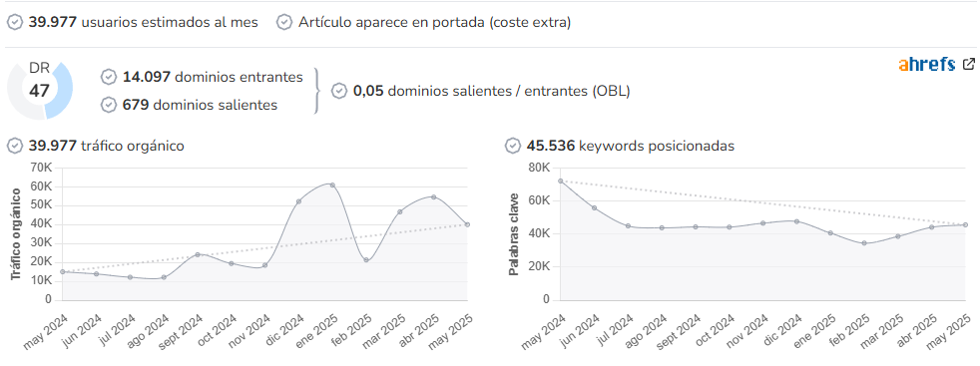Click check icon beside usuarios estimados al mes
This screenshot has width=980, height=366.
tap(14, 23)
